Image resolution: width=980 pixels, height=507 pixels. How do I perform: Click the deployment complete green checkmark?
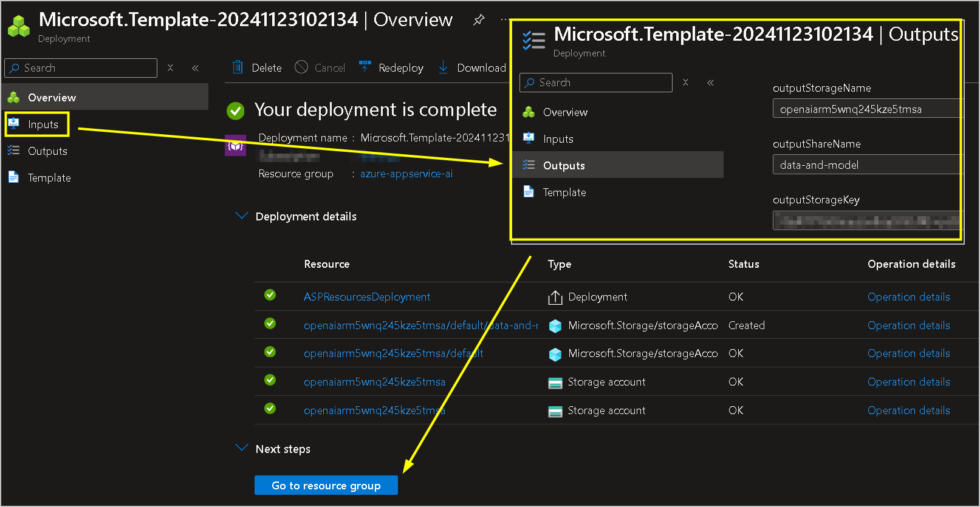(x=236, y=111)
